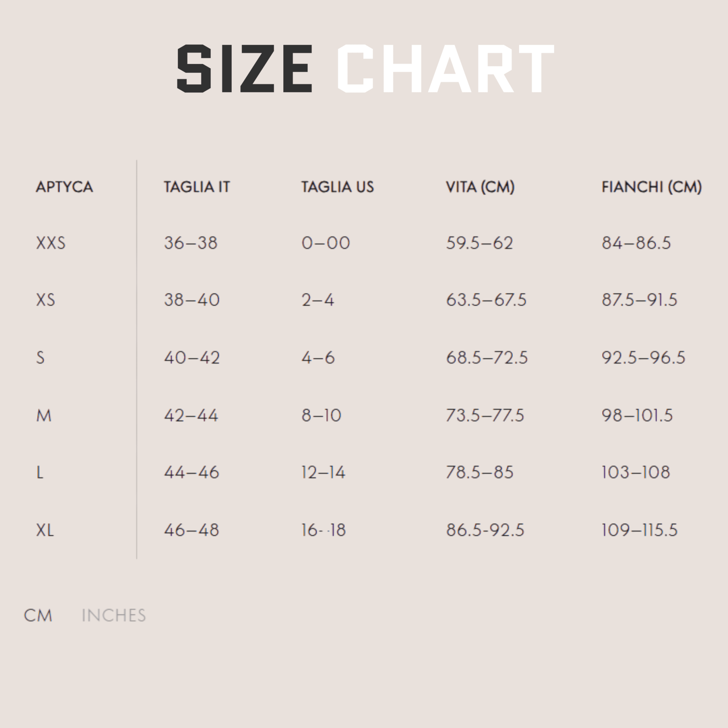Select the CM unit option
The width and height of the screenshot is (728, 728).
38,615
